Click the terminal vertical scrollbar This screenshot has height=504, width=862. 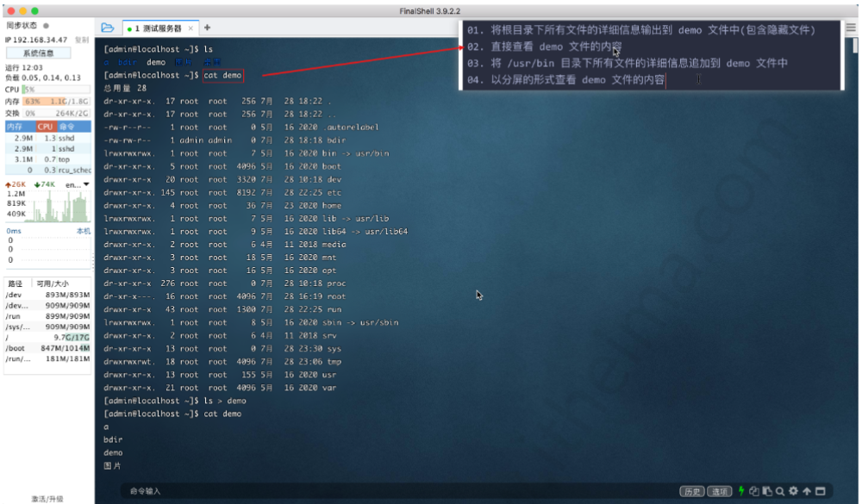tap(855, 45)
